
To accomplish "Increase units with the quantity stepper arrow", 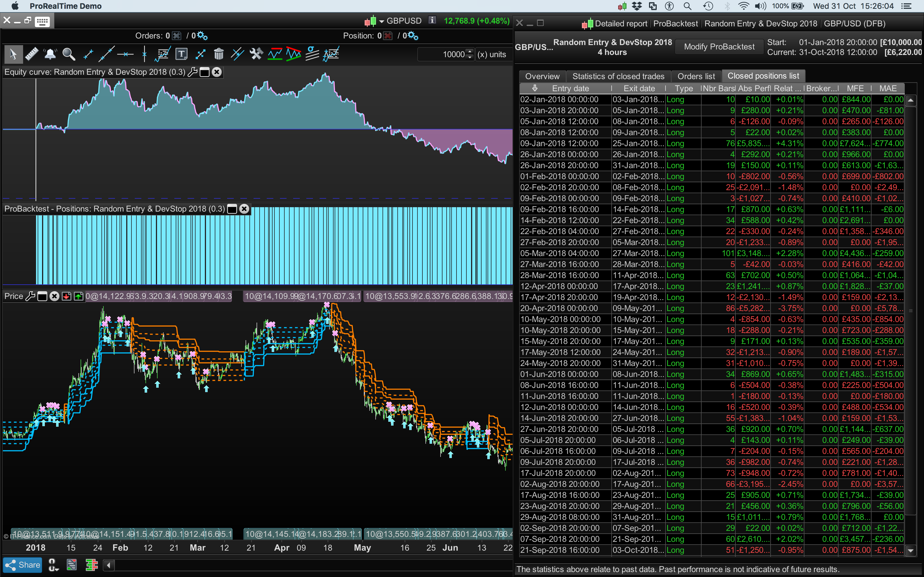I will pos(470,52).
